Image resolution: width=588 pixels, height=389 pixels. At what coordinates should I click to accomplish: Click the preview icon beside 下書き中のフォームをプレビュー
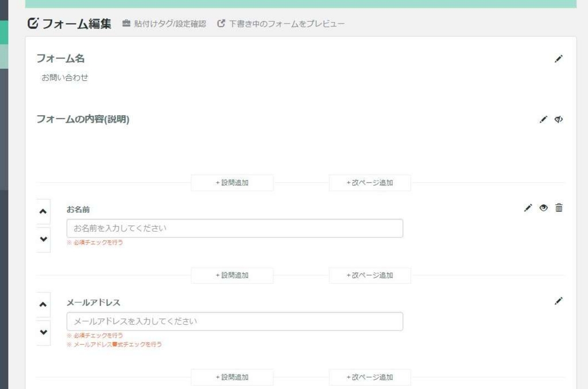pos(220,24)
